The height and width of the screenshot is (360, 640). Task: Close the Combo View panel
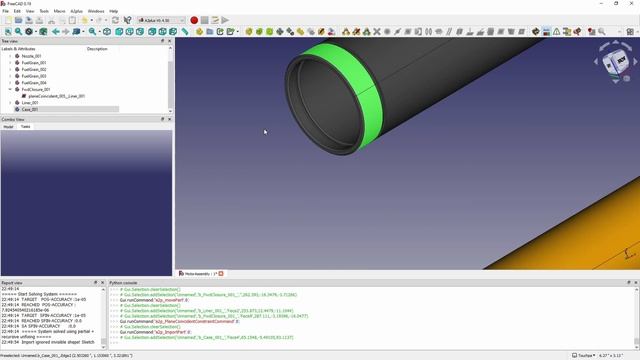pos(169,119)
